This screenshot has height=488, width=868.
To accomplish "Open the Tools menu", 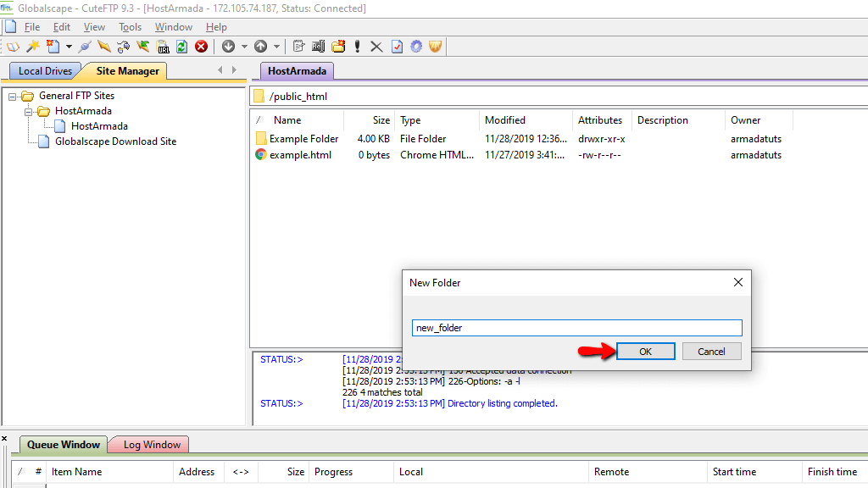I will tap(130, 27).
